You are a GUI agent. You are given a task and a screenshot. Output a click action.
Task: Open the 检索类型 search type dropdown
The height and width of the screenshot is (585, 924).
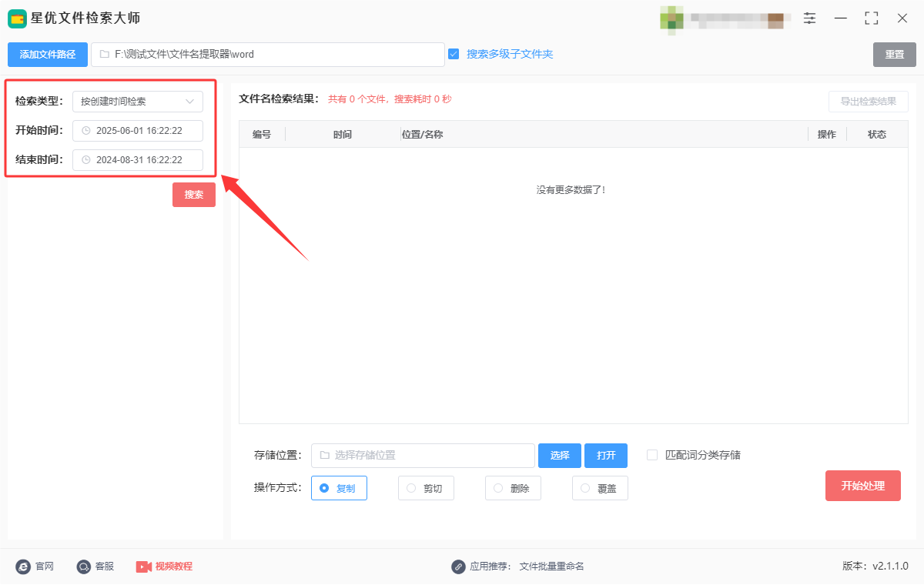coord(138,102)
